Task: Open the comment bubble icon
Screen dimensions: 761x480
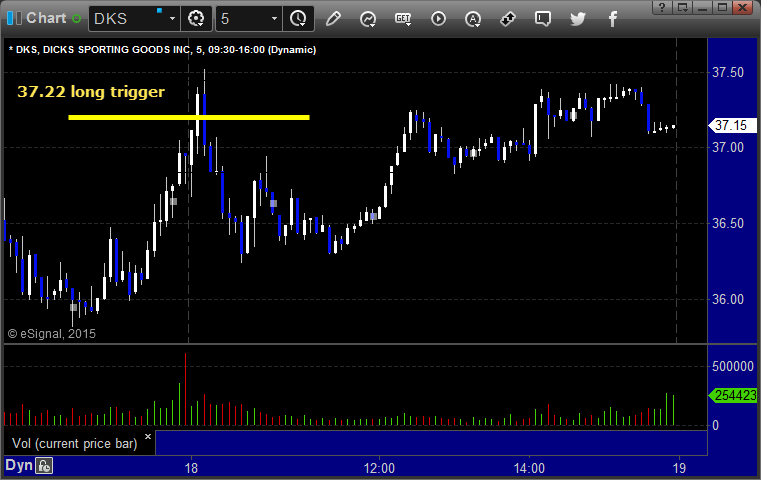Action: pyautogui.click(x=543, y=19)
